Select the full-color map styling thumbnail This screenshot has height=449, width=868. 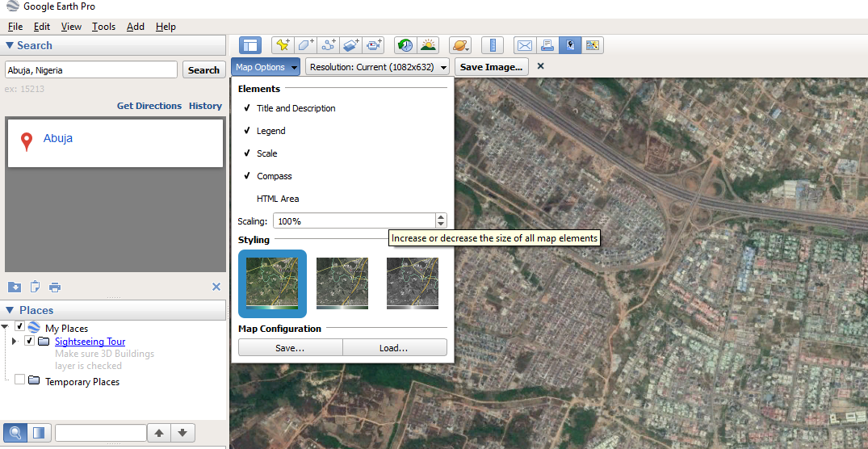tap(272, 283)
